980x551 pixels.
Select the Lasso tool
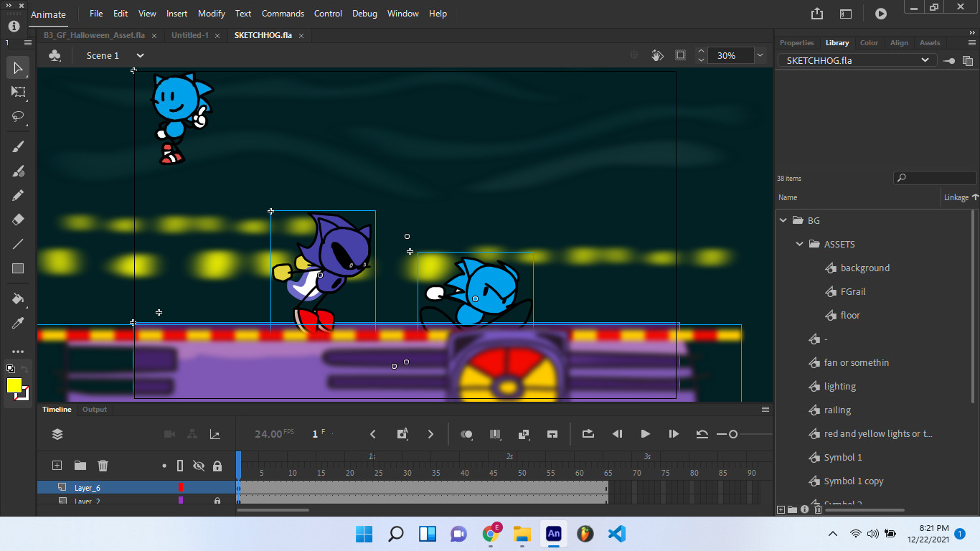tap(17, 117)
